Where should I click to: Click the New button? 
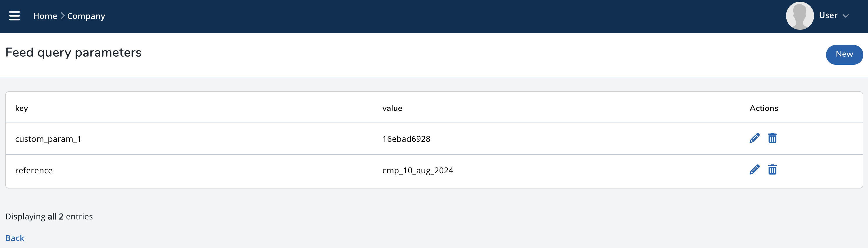point(844,54)
